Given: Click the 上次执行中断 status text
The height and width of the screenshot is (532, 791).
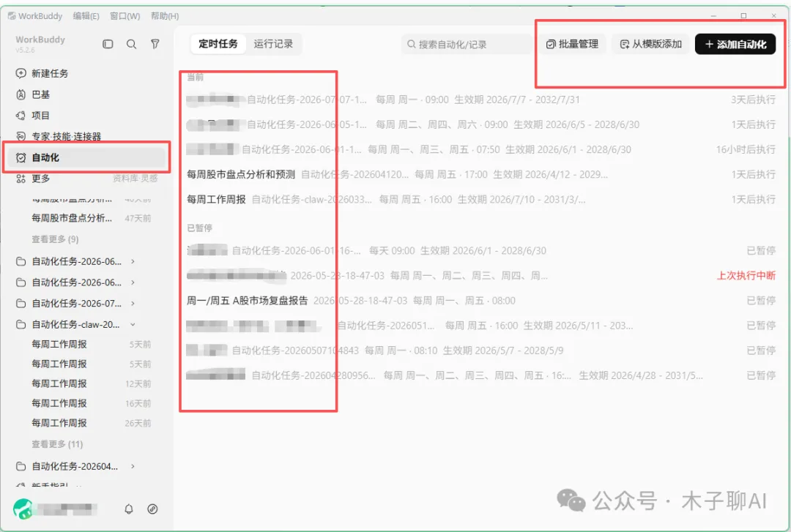Looking at the screenshot, I should click(x=746, y=275).
